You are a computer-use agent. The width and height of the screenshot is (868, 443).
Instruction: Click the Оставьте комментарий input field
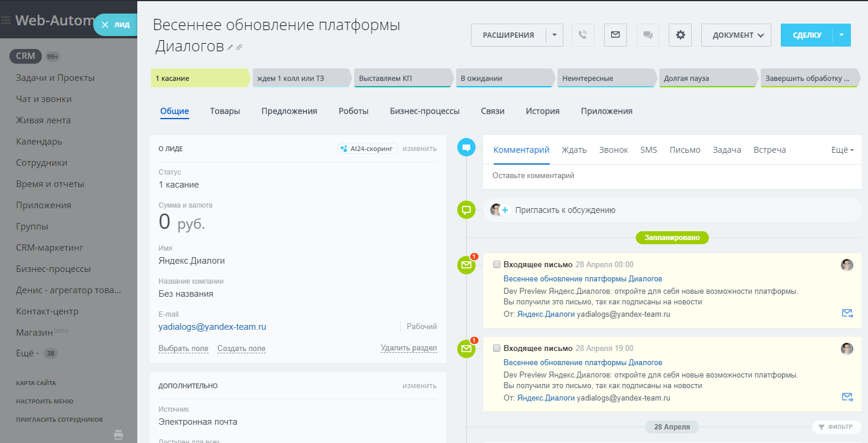672,176
